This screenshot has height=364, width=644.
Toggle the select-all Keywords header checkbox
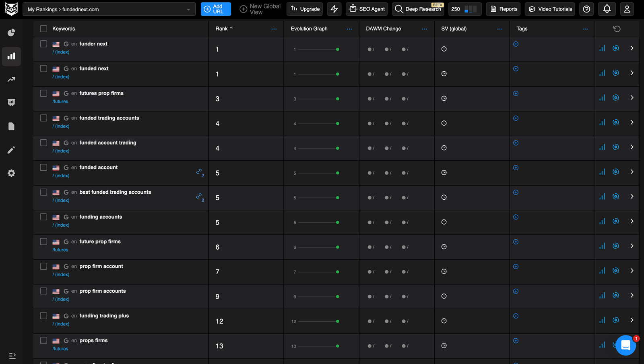click(x=43, y=29)
